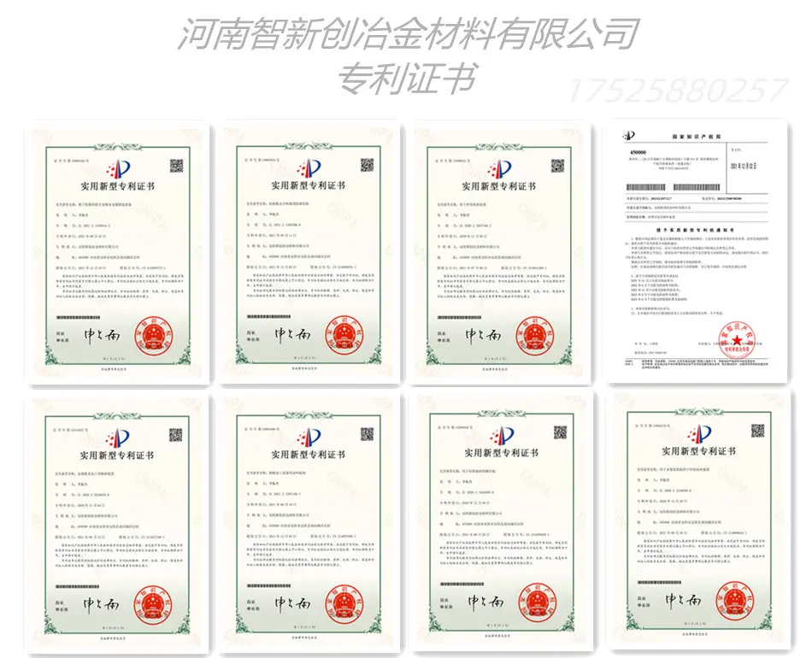Click the 实用新型专利证书 title on the top row's second certificate
The image size is (812, 658).
[x=308, y=185]
